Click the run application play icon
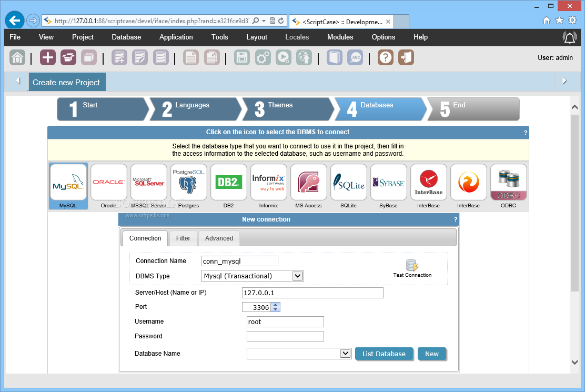 coord(284,58)
